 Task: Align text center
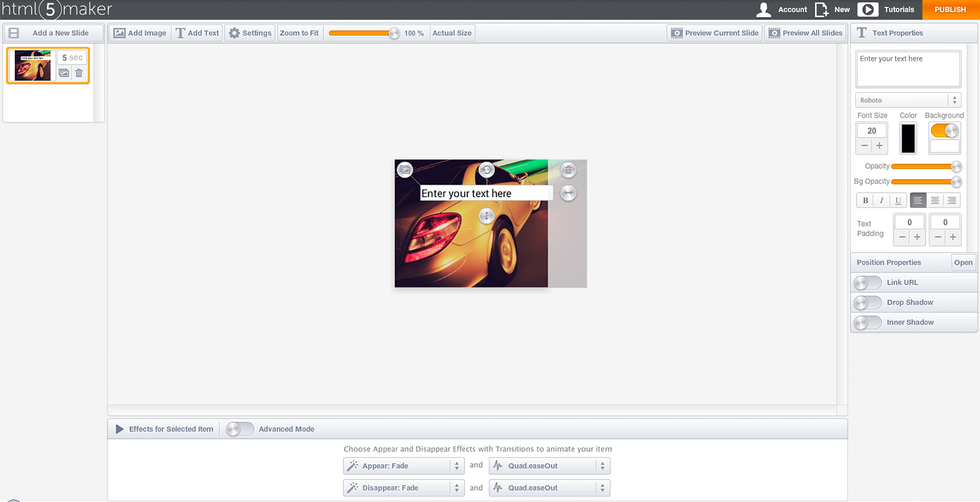[935, 200]
